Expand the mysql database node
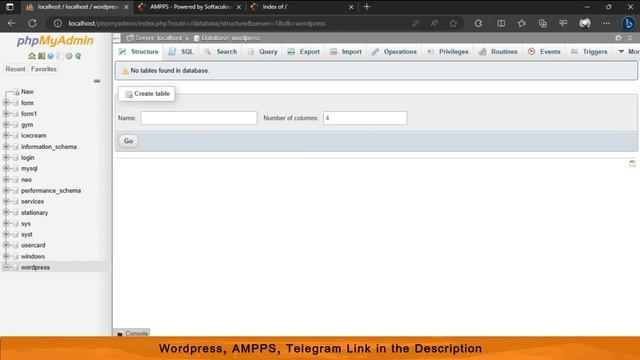This screenshot has width=640, height=360. tap(6, 169)
